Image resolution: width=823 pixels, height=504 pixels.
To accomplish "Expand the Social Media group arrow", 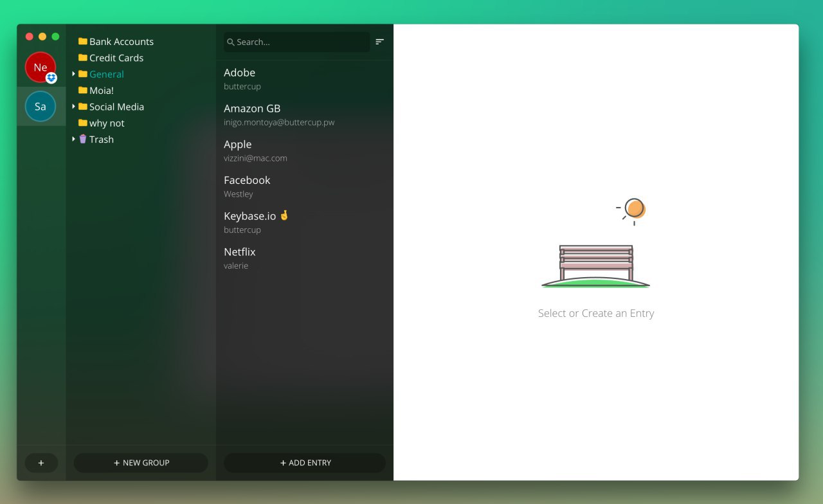I will tap(74, 107).
